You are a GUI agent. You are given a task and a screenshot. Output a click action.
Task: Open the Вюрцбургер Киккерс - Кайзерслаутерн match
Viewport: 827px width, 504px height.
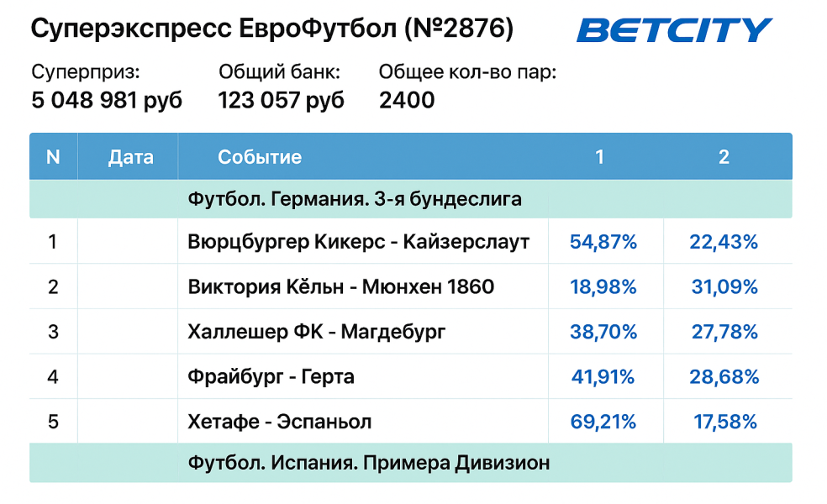click(x=359, y=243)
